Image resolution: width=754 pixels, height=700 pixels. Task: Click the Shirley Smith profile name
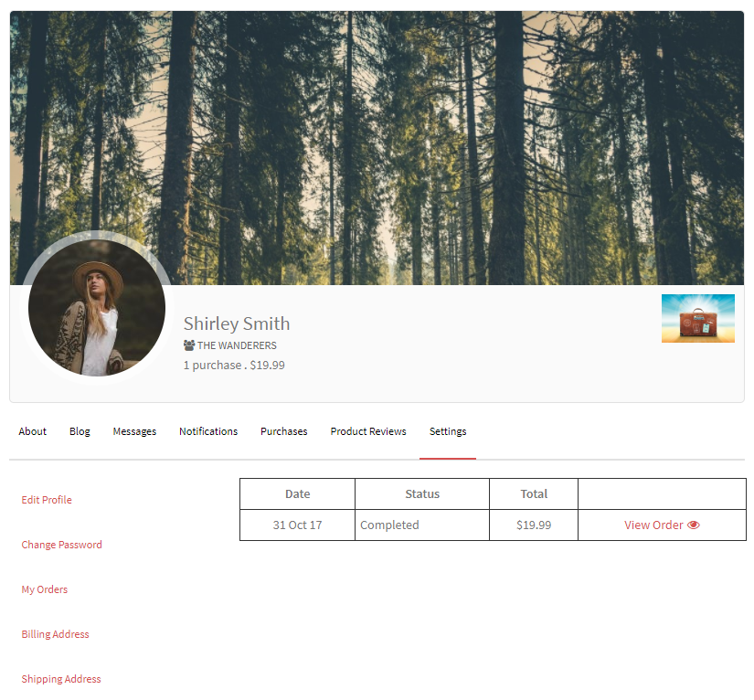point(237,323)
